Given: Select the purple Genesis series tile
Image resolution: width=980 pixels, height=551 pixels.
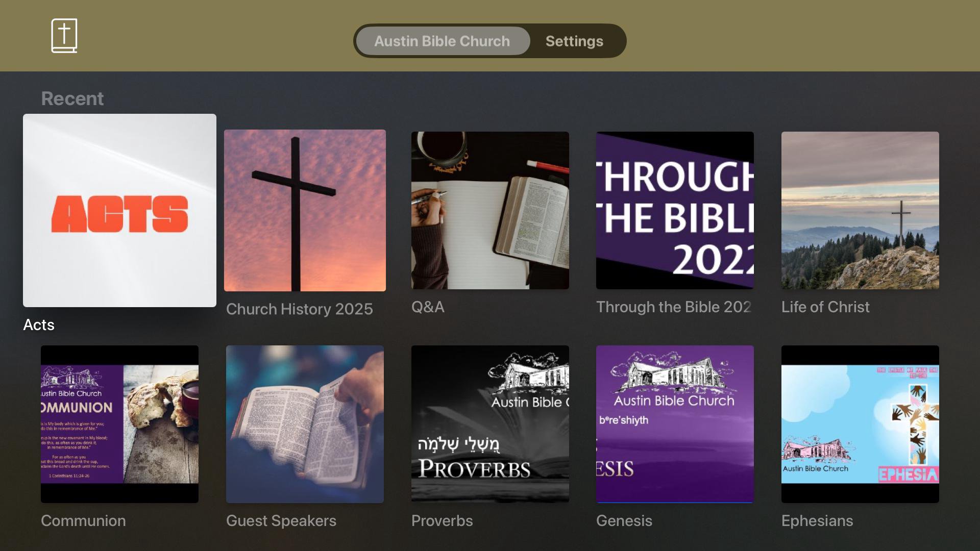Looking at the screenshot, I should tap(675, 424).
